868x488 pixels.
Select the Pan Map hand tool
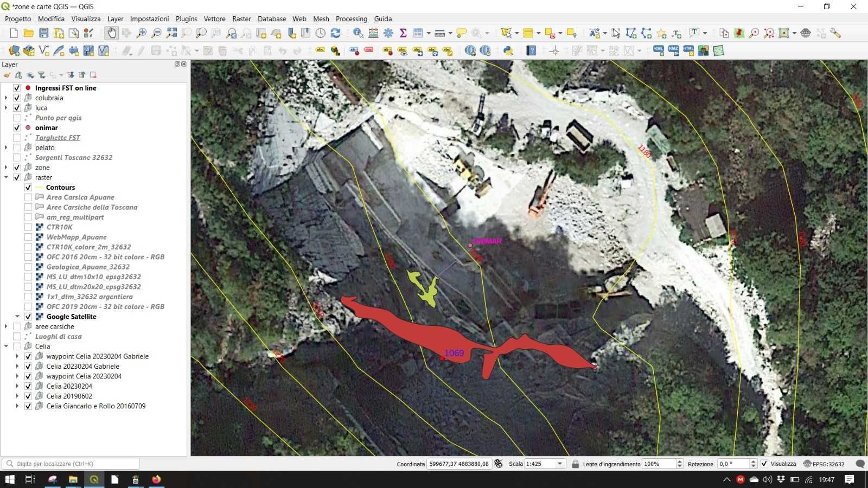click(x=111, y=33)
